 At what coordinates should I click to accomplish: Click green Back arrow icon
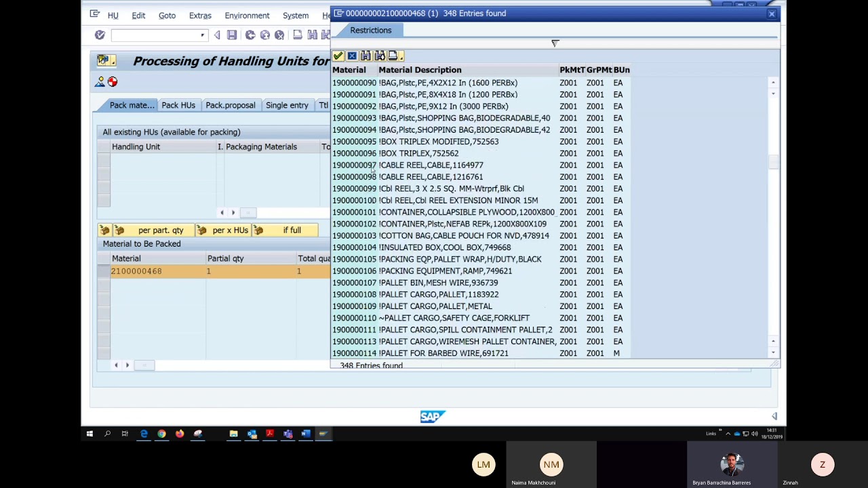click(250, 35)
